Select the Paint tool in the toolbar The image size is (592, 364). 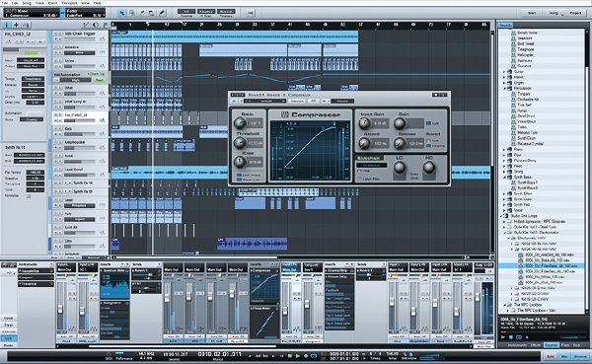tap(162, 13)
